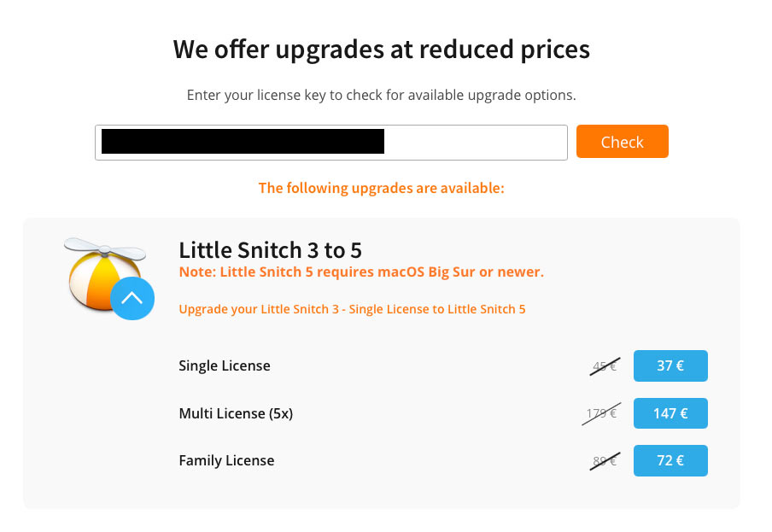Click the "We offer upgrades at reduced prices" heading
The height and width of the screenshot is (532, 772).
[x=382, y=50]
